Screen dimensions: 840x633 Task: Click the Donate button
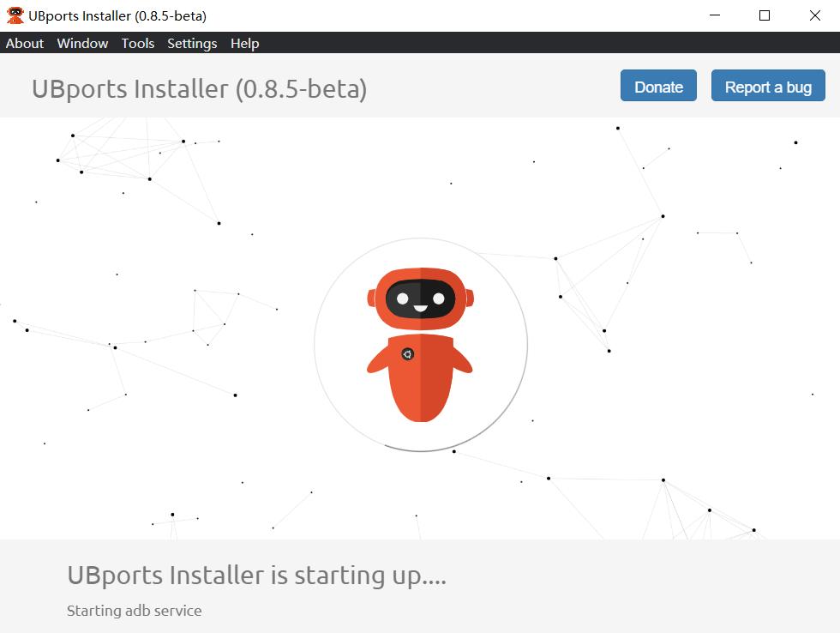pyautogui.click(x=657, y=86)
